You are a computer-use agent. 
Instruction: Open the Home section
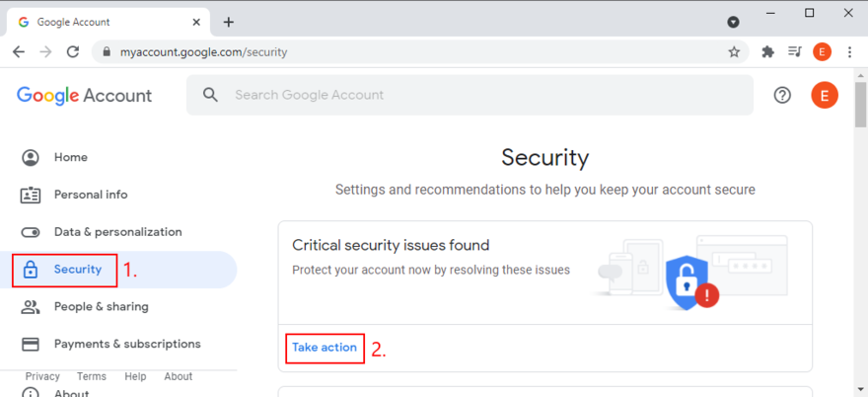click(x=70, y=157)
